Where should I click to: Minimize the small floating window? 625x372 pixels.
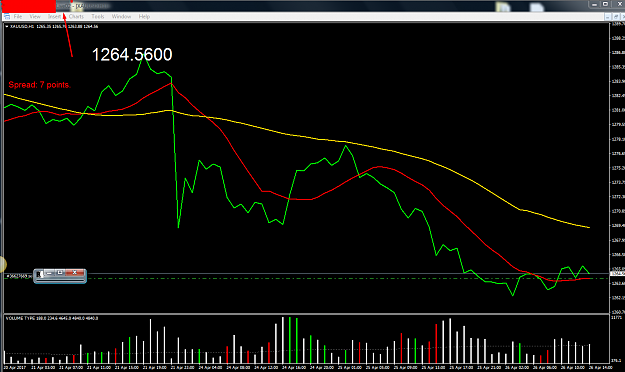49,273
